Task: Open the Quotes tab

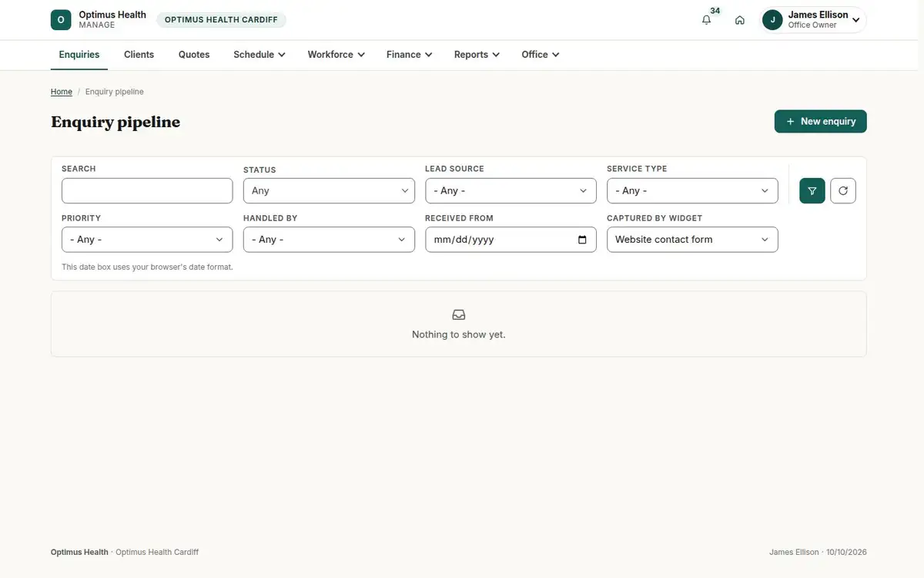Action: click(194, 55)
